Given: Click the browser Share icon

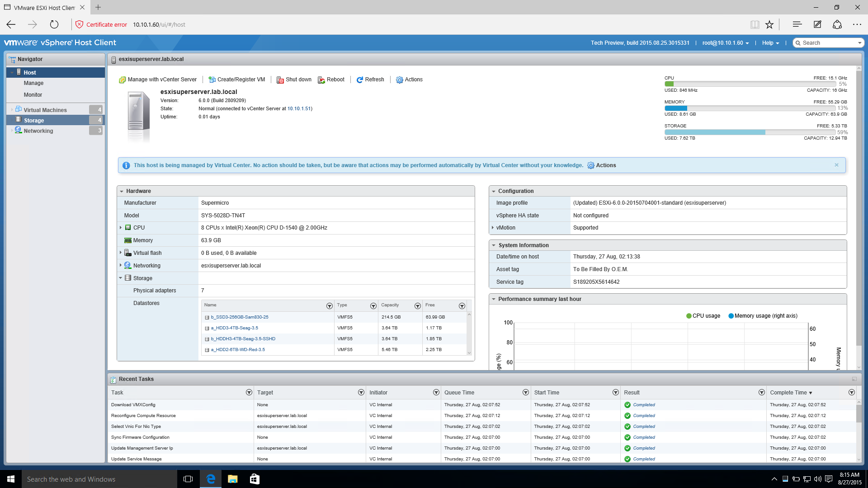Looking at the screenshot, I should (837, 24).
